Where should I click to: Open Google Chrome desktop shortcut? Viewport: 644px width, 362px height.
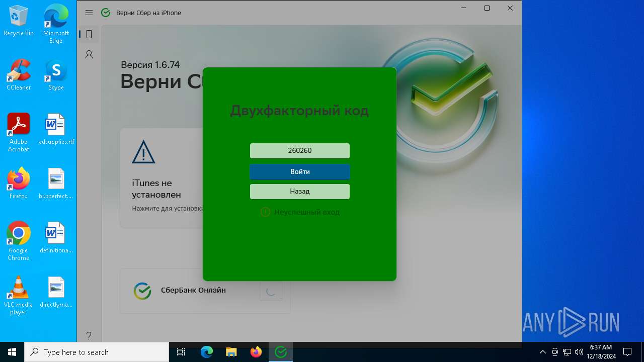19,241
